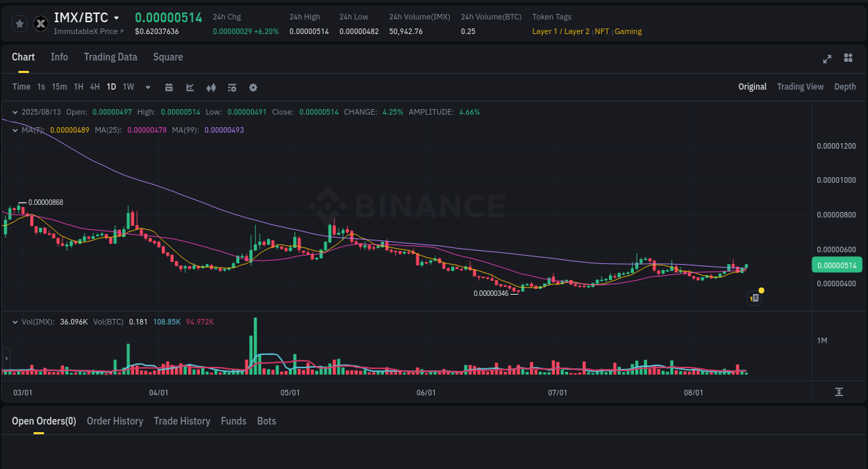
Task: Click the trade notes icon near the price
Action: click(754, 297)
